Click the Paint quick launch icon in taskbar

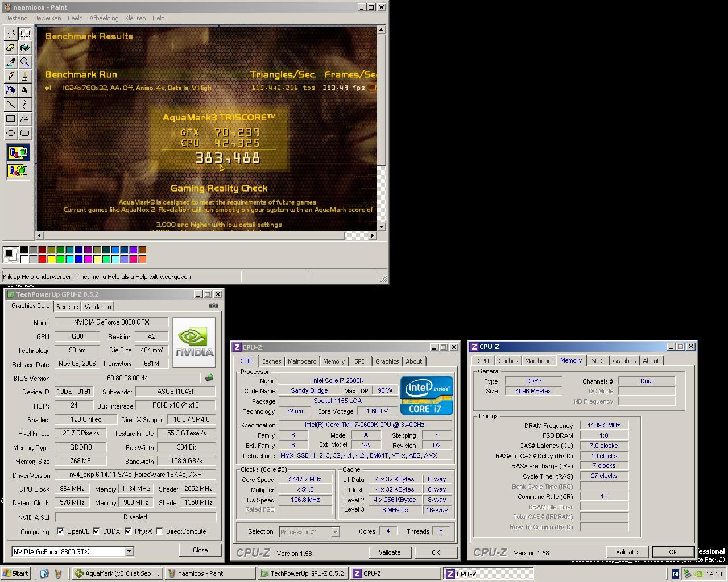click(x=57, y=573)
